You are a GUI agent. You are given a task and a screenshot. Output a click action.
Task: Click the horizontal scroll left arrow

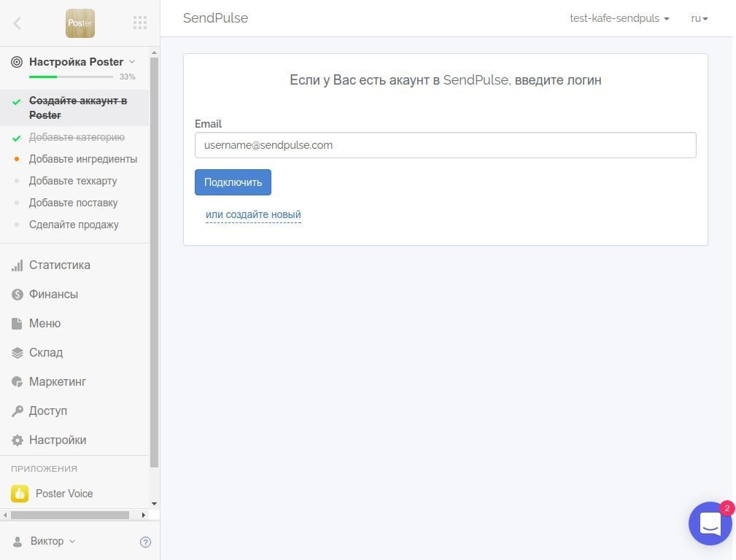click(5, 515)
